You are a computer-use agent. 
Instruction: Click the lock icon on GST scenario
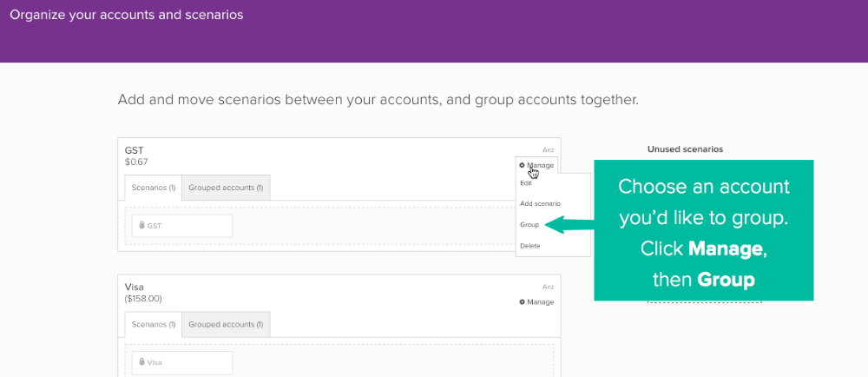click(x=141, y=225)
